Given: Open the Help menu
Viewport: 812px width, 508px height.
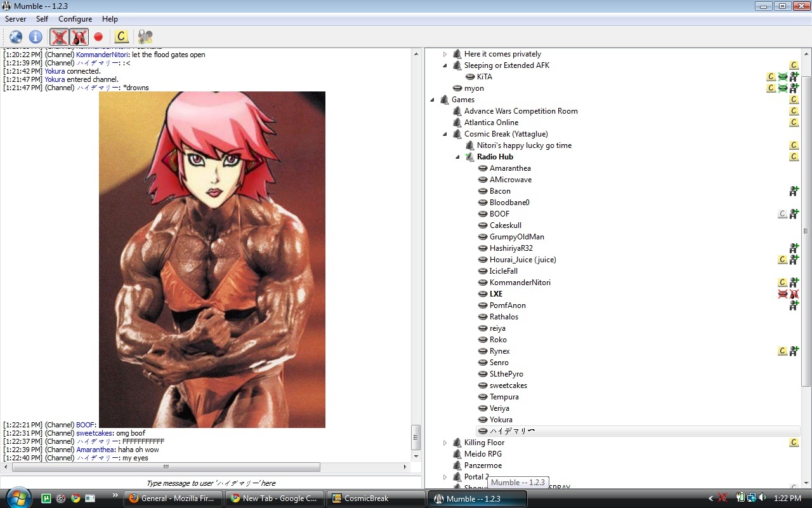Looking at the screenshot, I should tap(110, 19).
